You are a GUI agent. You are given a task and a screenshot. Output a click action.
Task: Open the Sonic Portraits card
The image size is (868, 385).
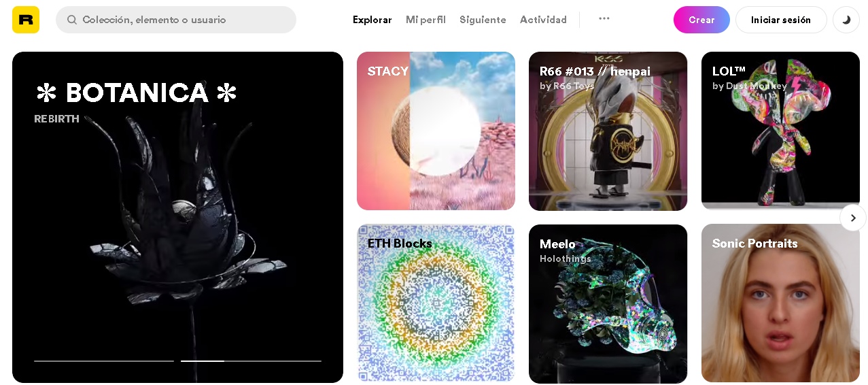click(x=780, y=303)
